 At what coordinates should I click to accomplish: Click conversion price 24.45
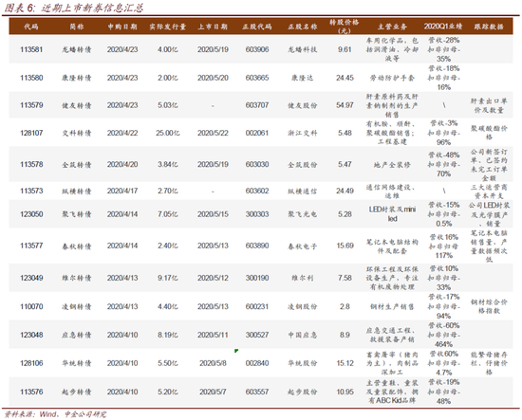345,78
